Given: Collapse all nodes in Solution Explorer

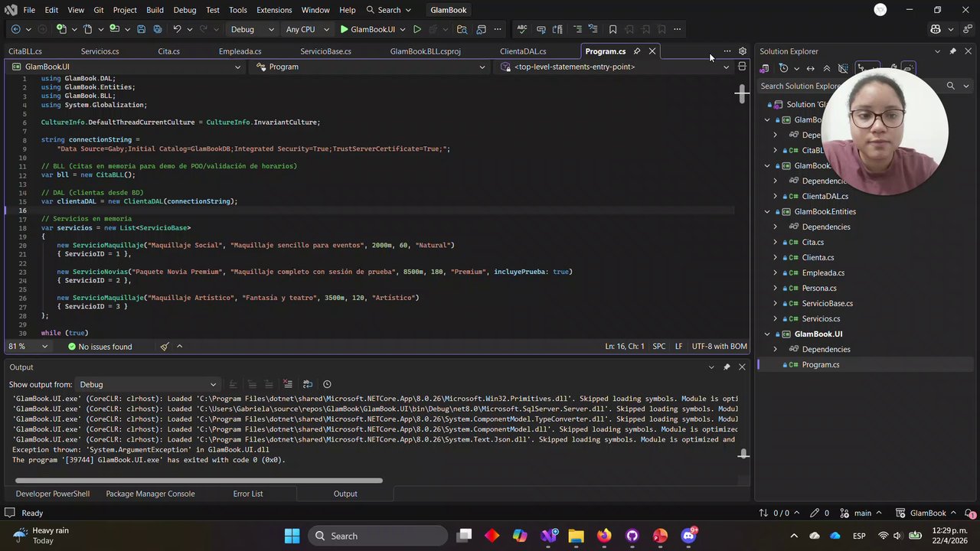Looking at the screenshot, I should (x=827, y=68).
